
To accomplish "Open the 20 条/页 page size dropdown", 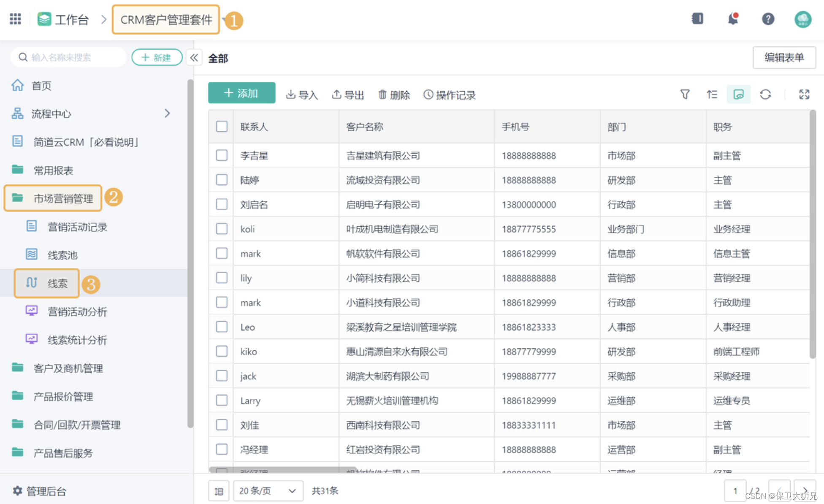I will [x=268, y=491].
